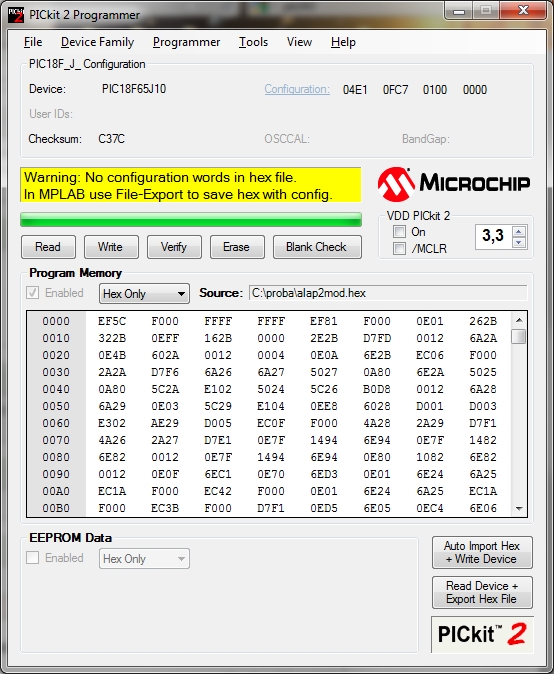Click the VDD voltage value 3,3
554x674 pixels.
pyautogui.click(x=493, y=236)
